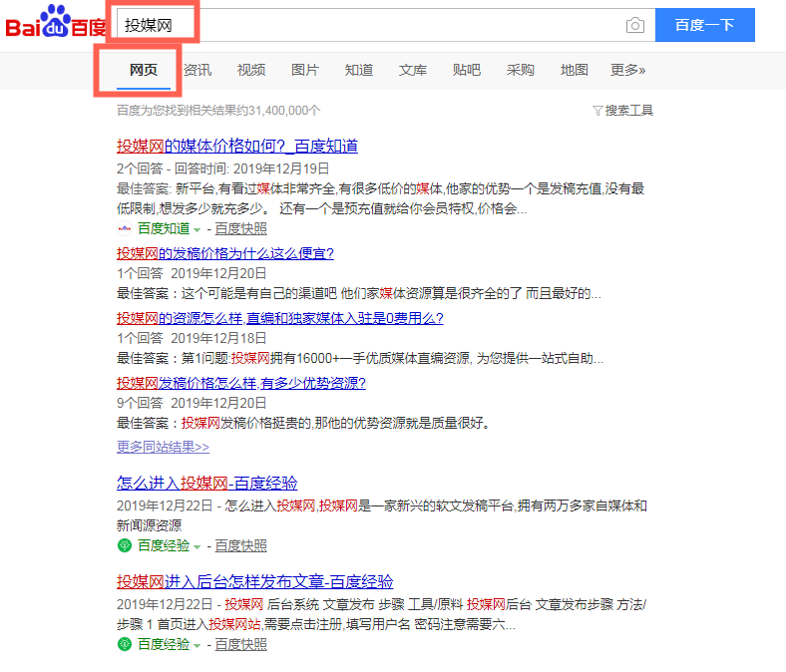Click 更多同站结果>> link
The height and width of the screenshot is (672, 786).
(x=163, y=447)
